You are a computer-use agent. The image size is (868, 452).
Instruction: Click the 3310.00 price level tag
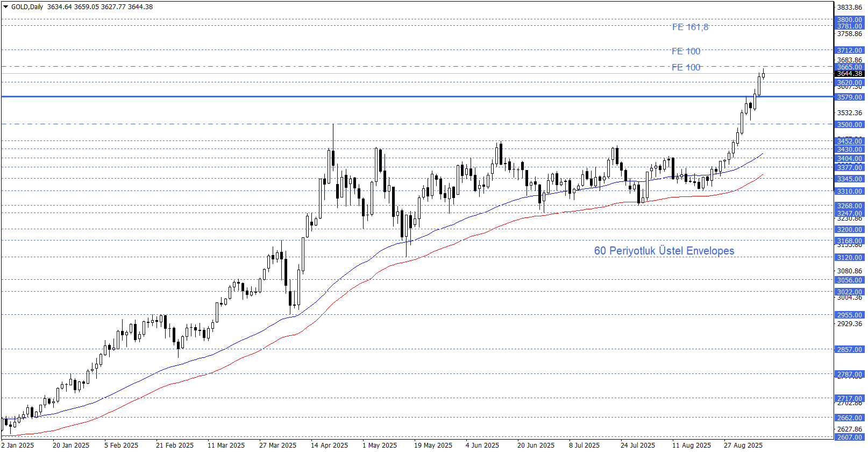click(849, 192)
